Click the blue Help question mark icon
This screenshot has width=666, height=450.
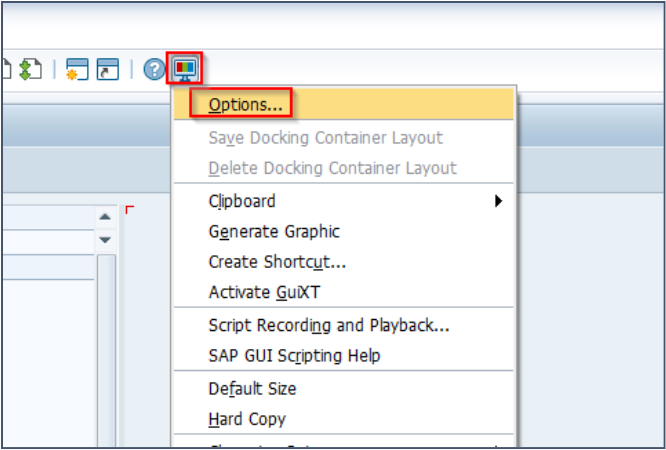154,69
